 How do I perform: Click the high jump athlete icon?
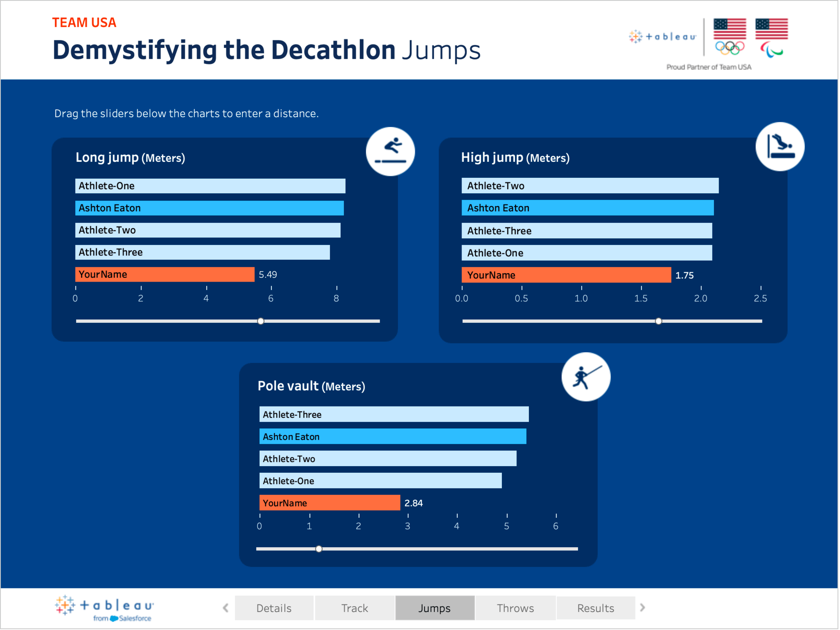click(781, 147)
